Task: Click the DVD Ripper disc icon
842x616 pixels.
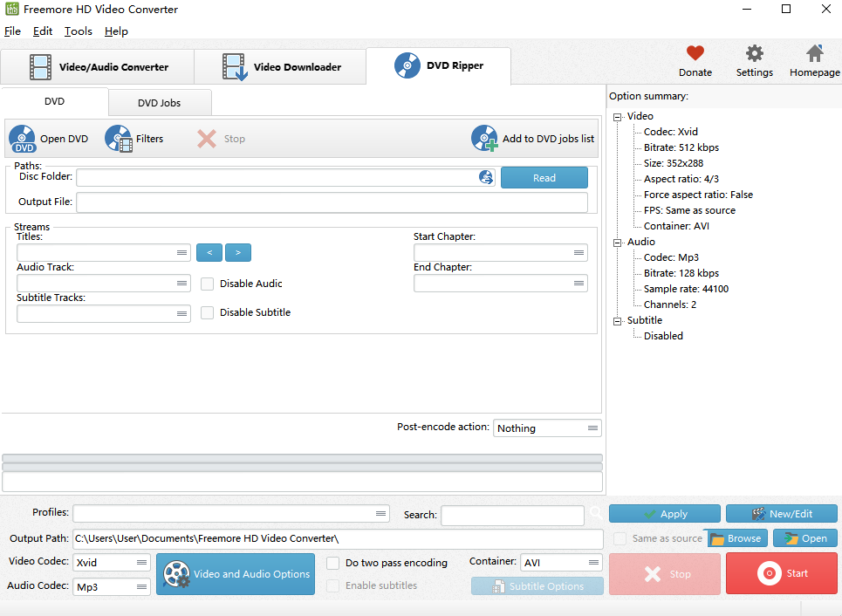Action: point(407,65)
